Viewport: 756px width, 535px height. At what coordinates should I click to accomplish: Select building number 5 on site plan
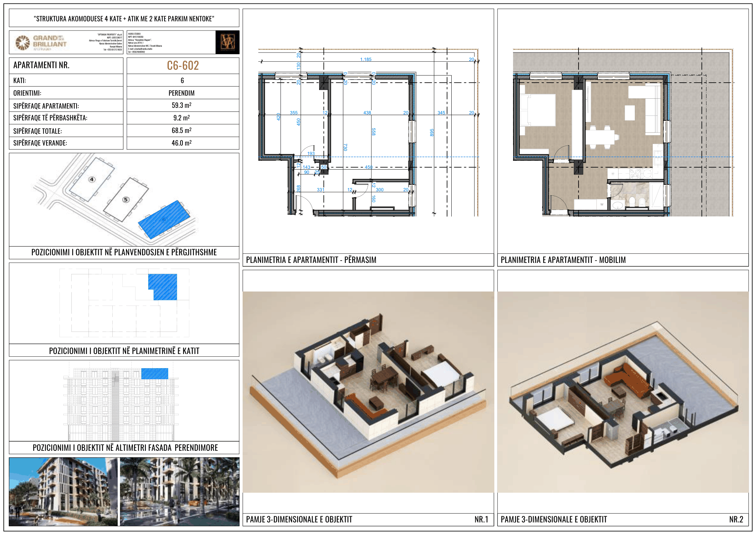point(126,200)
